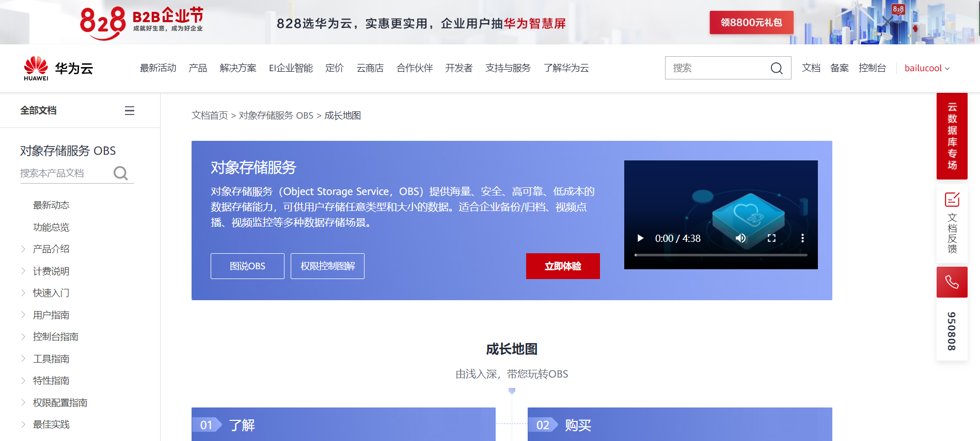This screenshot has height=441, width=980.
Task: Expand the 权限配置指南 tree node
Action: pos(23,403)
